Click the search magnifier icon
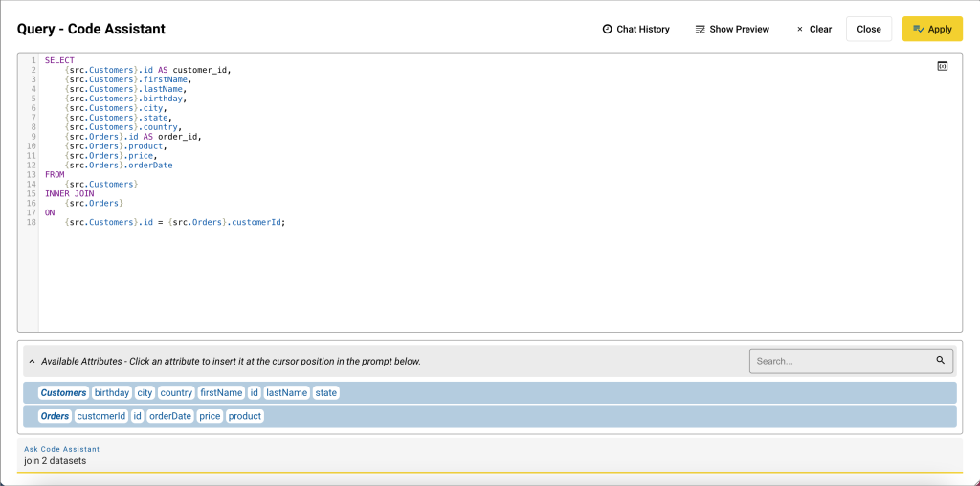Viewport: 980px width, 486px height. tap(940, 361)
